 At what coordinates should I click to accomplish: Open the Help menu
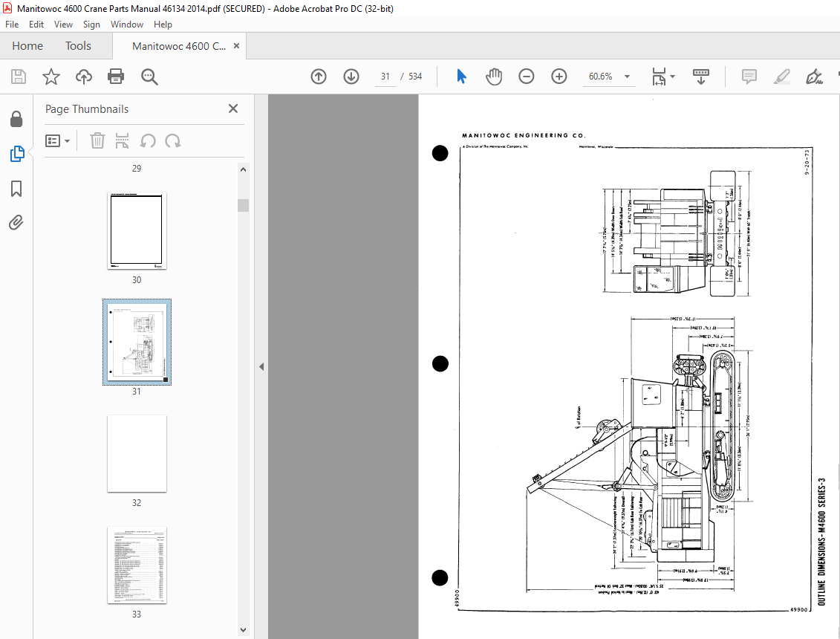163,24
